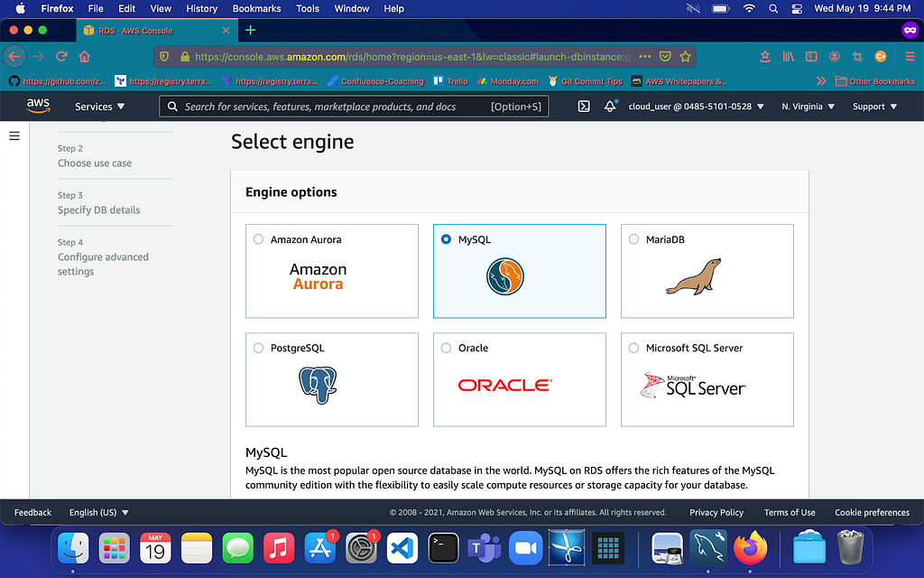This screenshot has height=578, width=924.
Task: Go to Firefox home page icon
Action: [84, 57]
